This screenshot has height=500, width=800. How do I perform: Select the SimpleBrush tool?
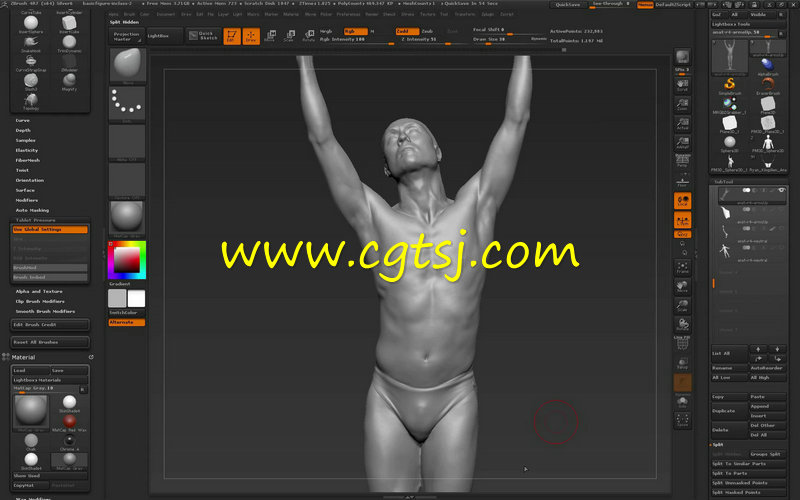point(730,85)
